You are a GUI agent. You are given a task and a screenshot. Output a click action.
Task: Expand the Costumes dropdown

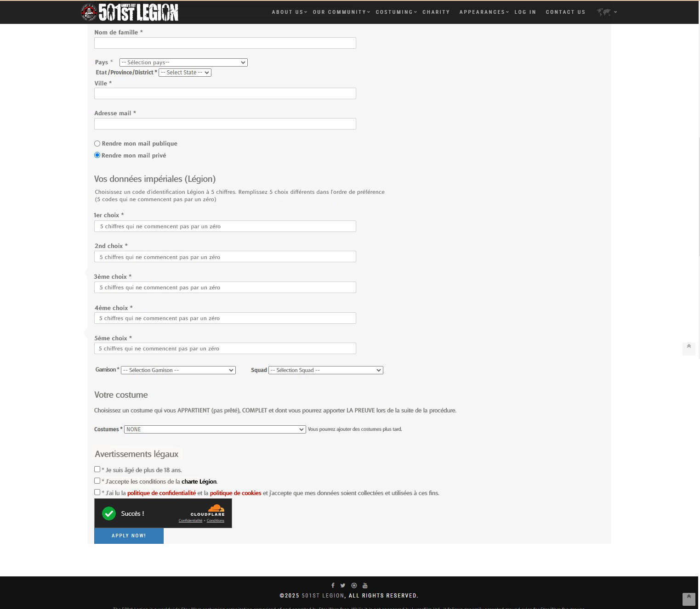pos(215,429)
